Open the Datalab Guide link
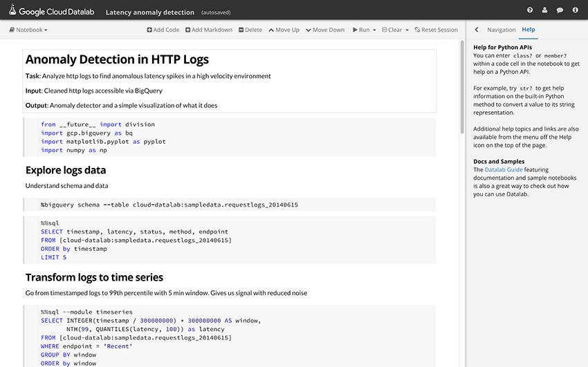588x367 pixels. pos(503,169)
